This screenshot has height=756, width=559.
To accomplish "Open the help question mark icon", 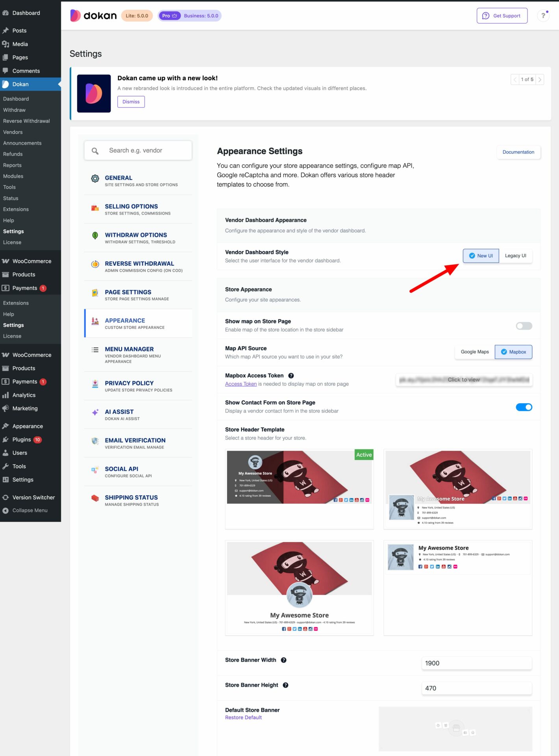I will (x=543, y=16).
